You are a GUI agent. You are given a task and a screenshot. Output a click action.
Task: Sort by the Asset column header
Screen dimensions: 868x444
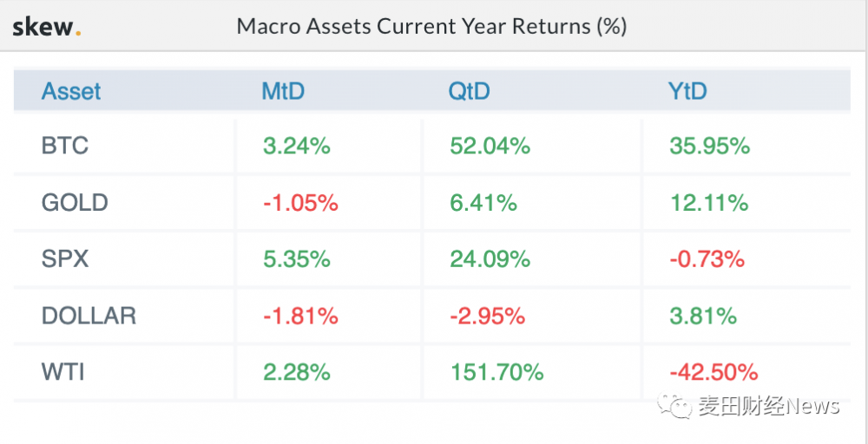(x=71, y=91)
